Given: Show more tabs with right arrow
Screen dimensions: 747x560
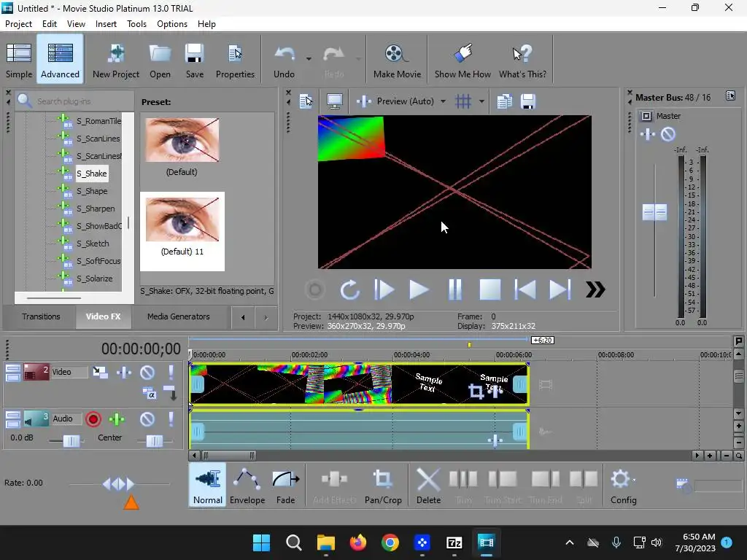Looking at the screenshot, I should pos(266,318).
